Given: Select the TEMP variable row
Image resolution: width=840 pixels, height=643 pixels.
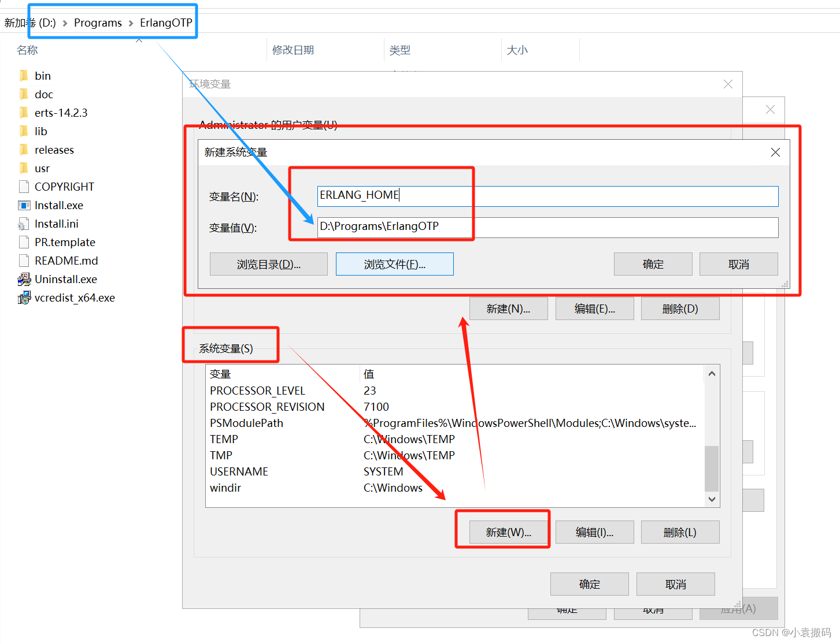Looking at the screenshot, I should click(455, 439).
